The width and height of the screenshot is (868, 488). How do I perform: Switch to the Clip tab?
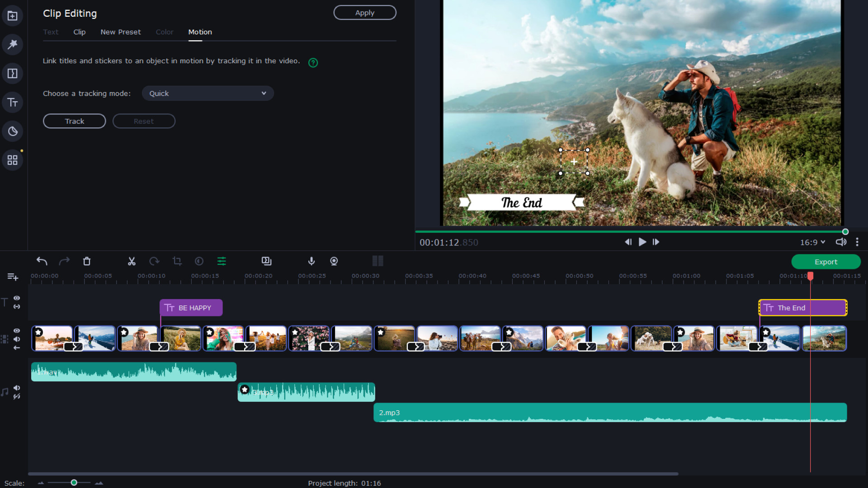[x=79, y=32]
